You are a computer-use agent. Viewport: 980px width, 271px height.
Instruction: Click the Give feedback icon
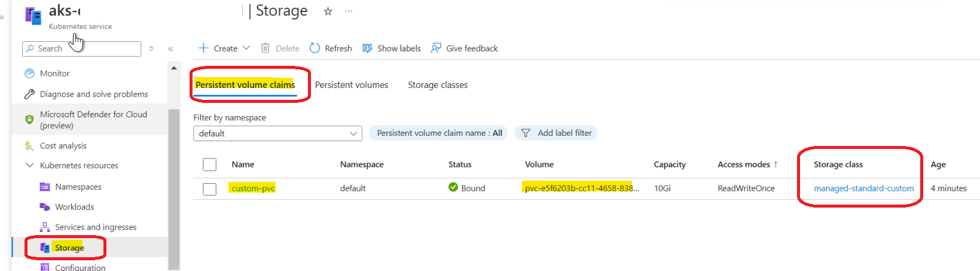tap(436, 48)
